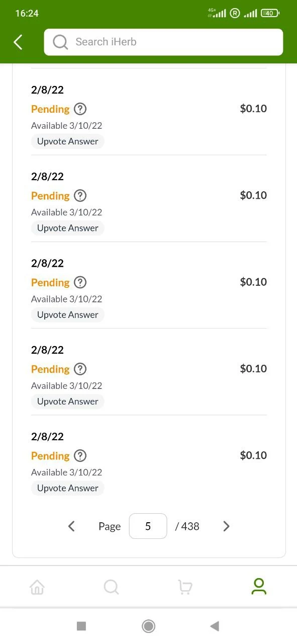Go to Home tab in bottom navigation
The image size is (297, 644).
tap(37, 587)
